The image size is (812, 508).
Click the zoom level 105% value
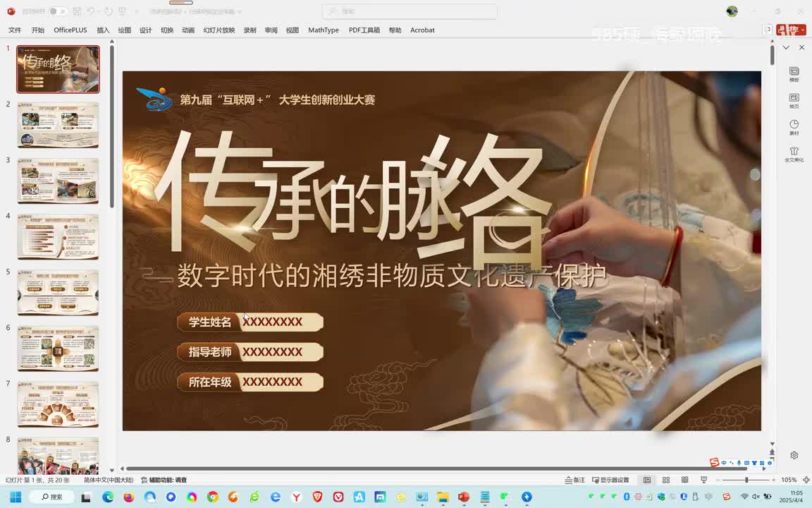[x=789, y=480]
